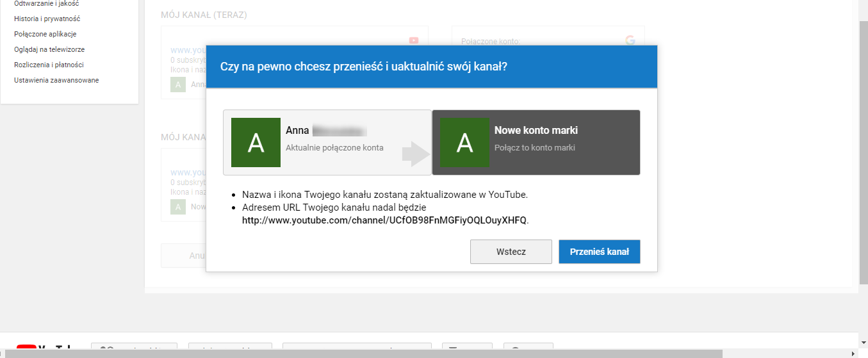Open Ustawienia zaawansowane
This screenshot has width=868, height=358.
click(56, 80)
